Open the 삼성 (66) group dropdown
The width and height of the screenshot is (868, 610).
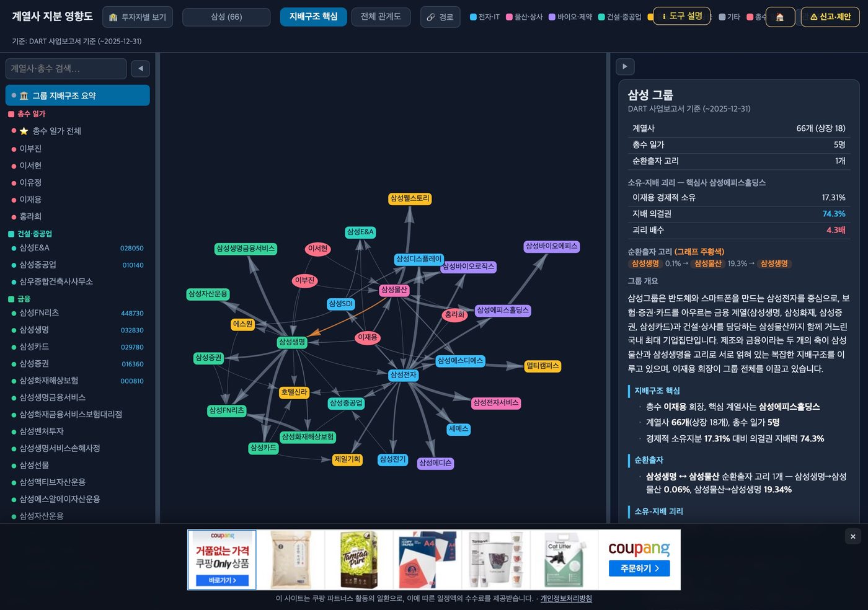pos(226,17)
